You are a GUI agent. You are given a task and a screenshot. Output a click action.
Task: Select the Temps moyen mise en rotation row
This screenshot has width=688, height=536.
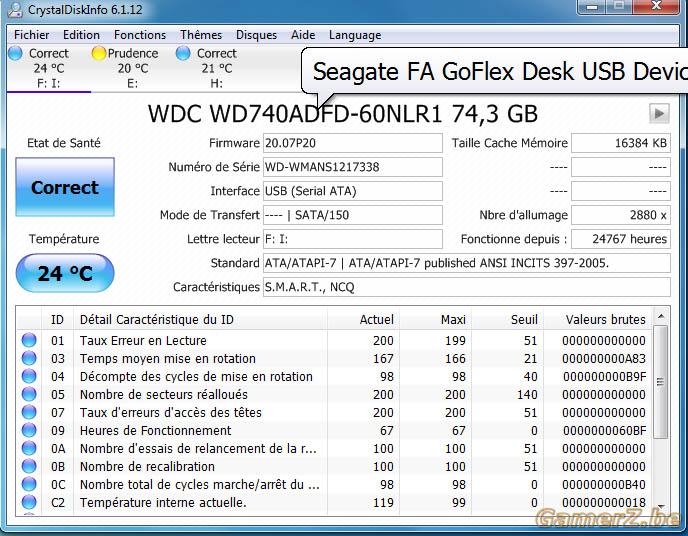pyautogui.click(x=334, y=358)
